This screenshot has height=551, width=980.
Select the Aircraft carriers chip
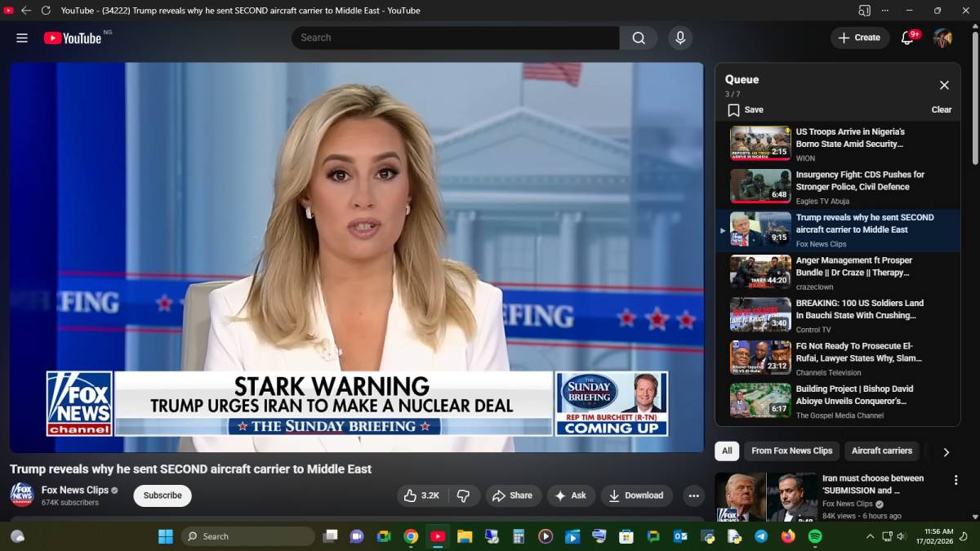pos(882,451)
